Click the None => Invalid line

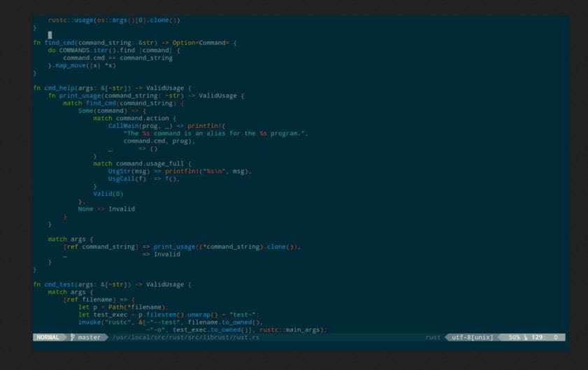pyautogui.click(x=106, y=209)
